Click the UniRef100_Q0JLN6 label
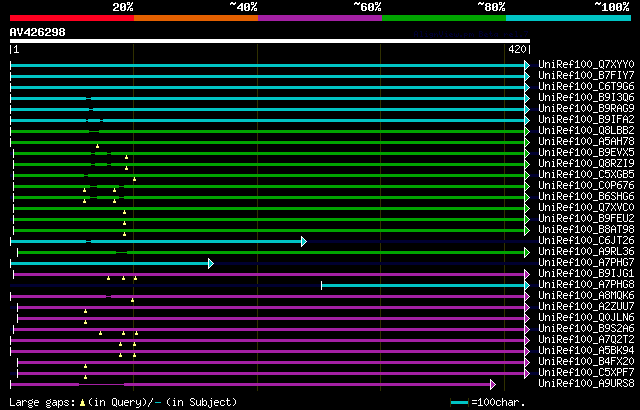640x410 pixels. click(x=586, y=318)
